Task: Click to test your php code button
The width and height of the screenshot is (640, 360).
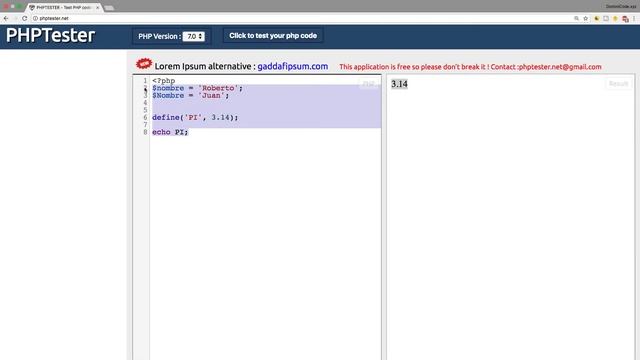Action: coord(273,36)
